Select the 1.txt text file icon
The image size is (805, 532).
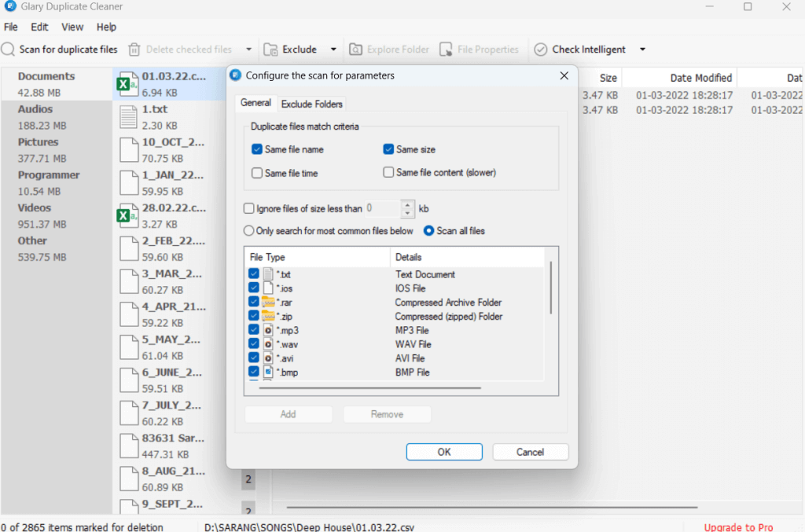pos(128,117)
